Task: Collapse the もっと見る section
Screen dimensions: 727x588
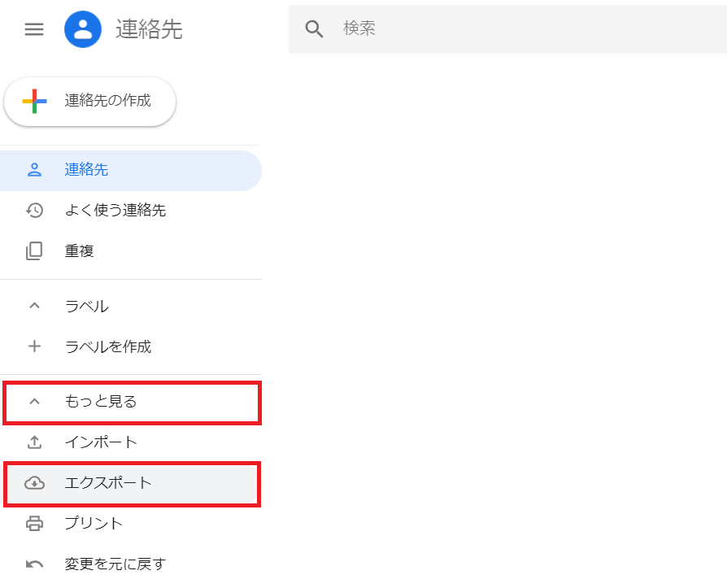Action: 132,403
